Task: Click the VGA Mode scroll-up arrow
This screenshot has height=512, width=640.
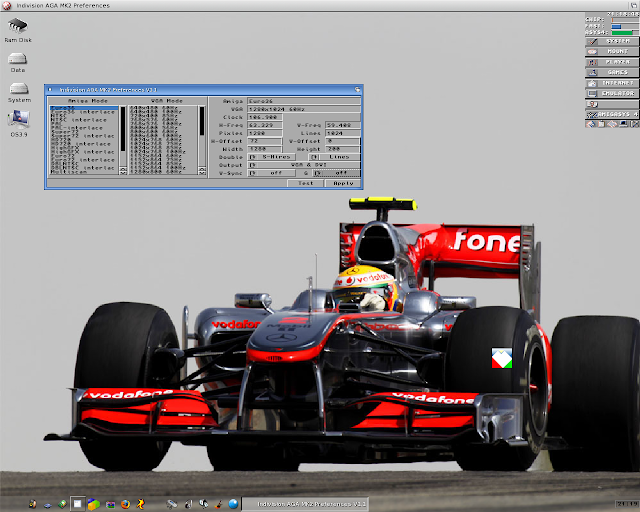Action: coord(202,169)
